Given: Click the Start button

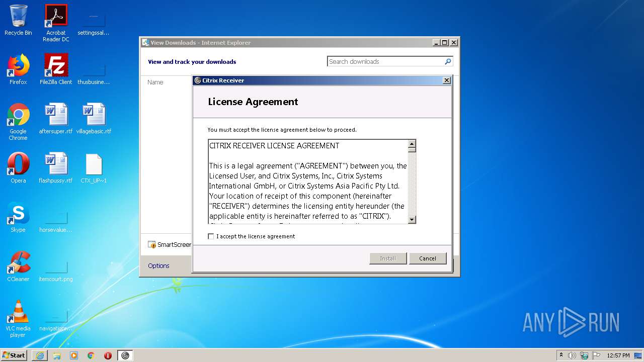Looking at the screenshot, I should click(x=14, y=355).
